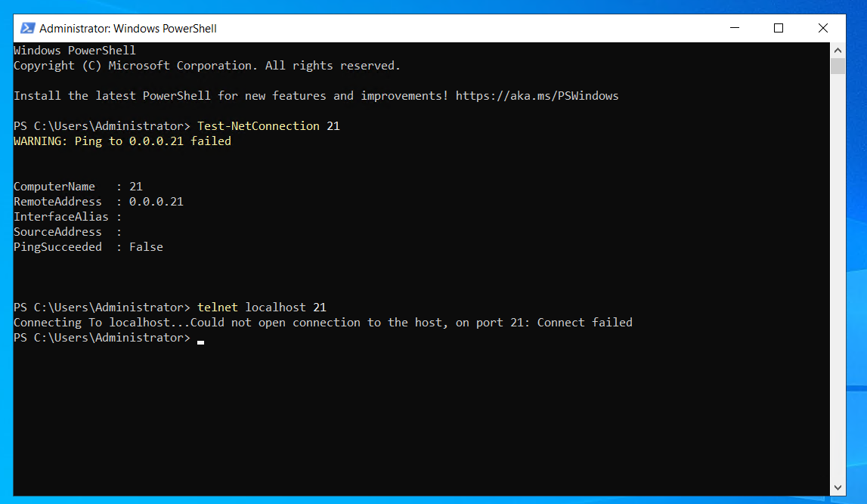This screenshot has height=504, width=867.
Task: Click the minimize button
Action: click(733, 27)
